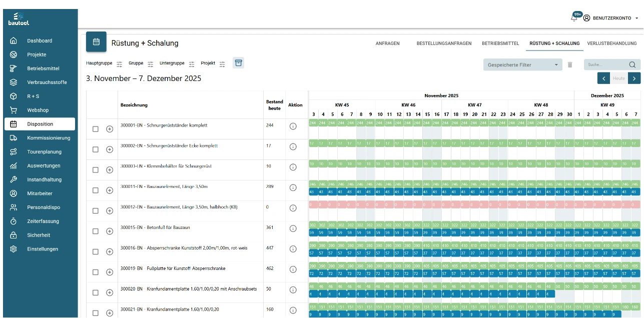Open the Gruppe filter selector
This screenshot has height=318, width=644.
[x=151, y=64]
